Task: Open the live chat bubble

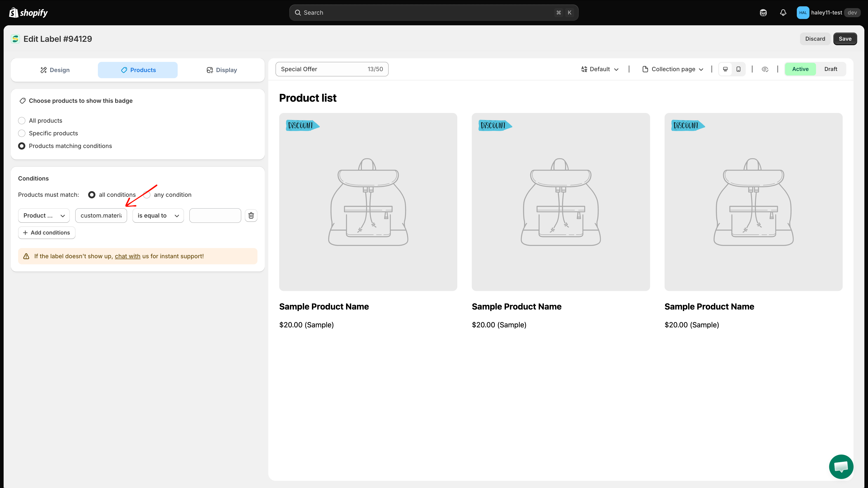Action: click(x=841, y=467)
